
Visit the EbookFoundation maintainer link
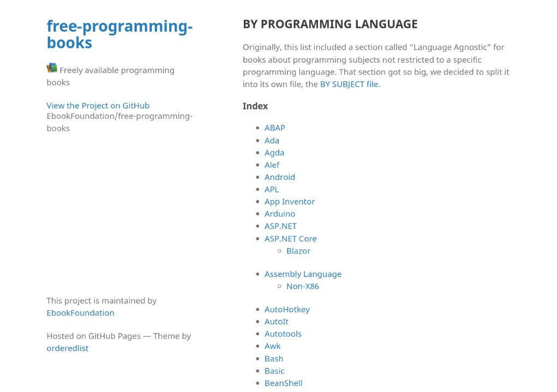pyautogui.click(x=80, y=313)
